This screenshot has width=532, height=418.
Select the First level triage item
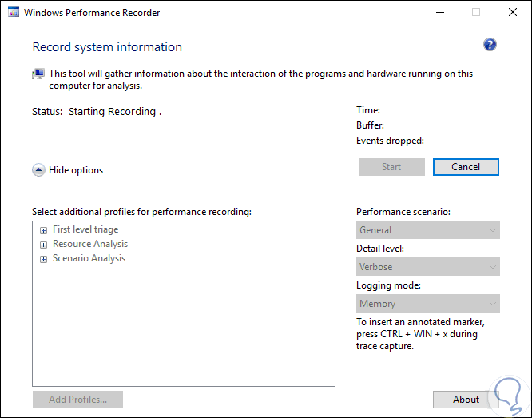[x=85, y=230]
